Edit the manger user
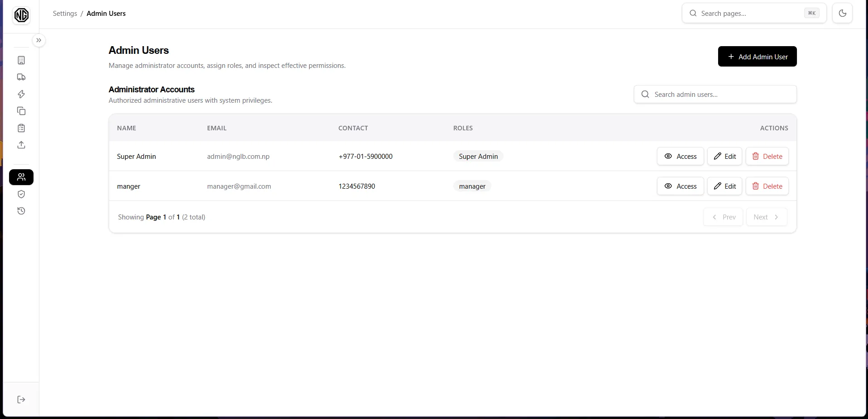The height and width of the screenshot is (419, 868). tap(724, 186)
